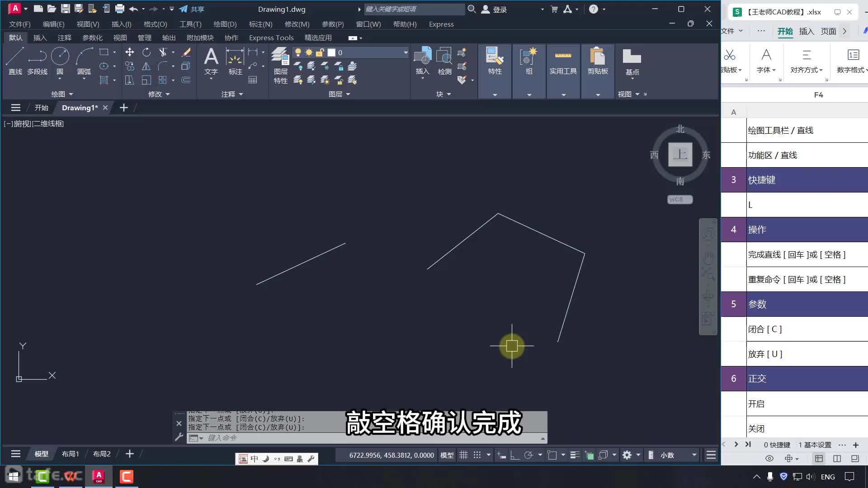Select the Fillet tool
The width and height of the screenshot is (868, 488).
[163, 66]
